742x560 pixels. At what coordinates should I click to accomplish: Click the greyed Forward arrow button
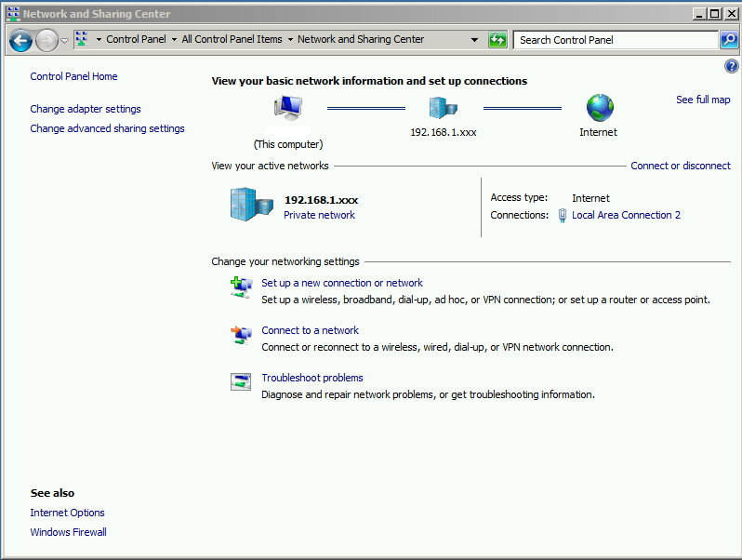(x=46, y=41)
